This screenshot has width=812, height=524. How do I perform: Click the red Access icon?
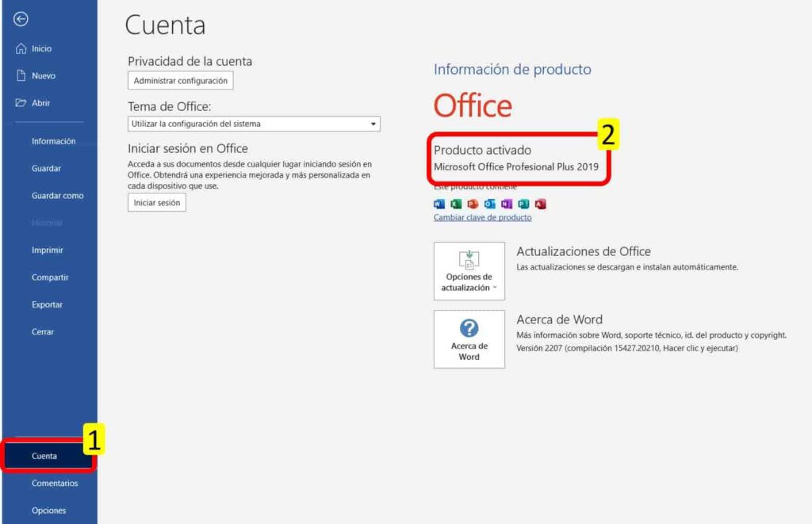click(541, 204)
